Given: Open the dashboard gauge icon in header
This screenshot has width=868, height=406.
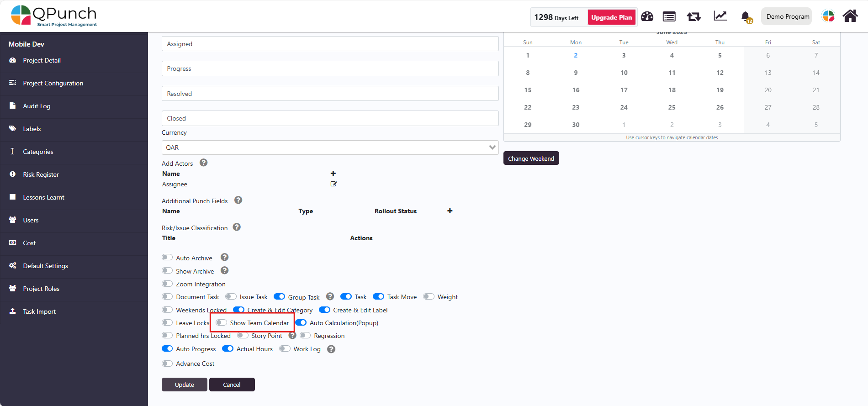Looking at the screenshot, I should click(647, 16).
